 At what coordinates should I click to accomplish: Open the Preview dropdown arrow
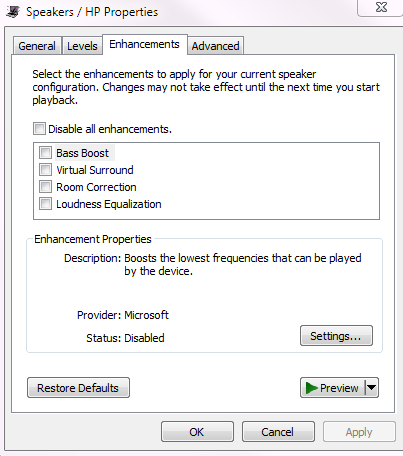point(372,388)
